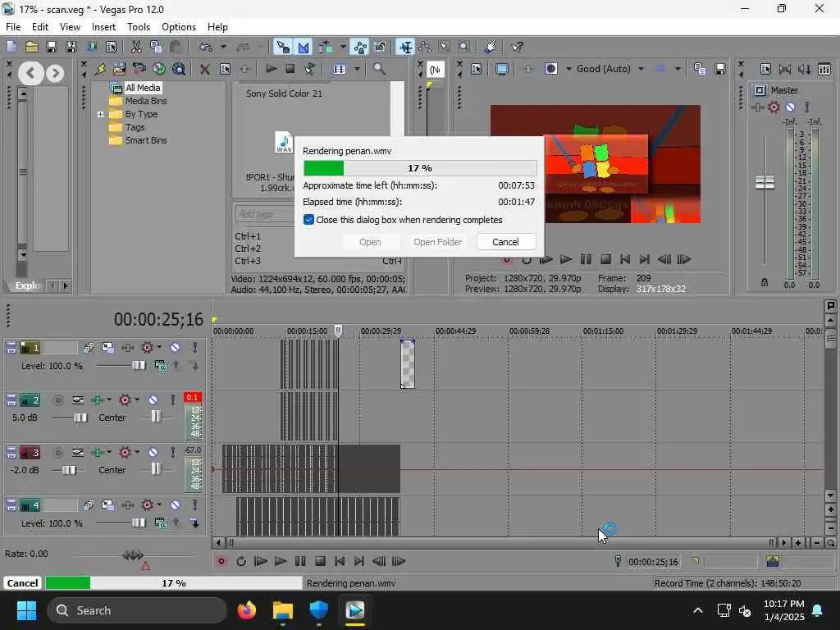Open the Edit menu
The height and width of the screenshot is (630, 840).
pos(39,27)
